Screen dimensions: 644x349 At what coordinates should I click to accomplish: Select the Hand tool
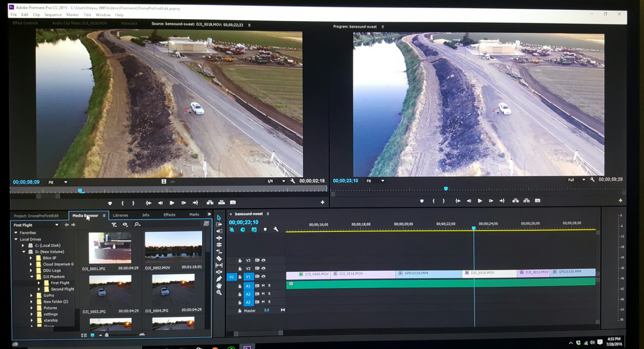click(219, 286)
